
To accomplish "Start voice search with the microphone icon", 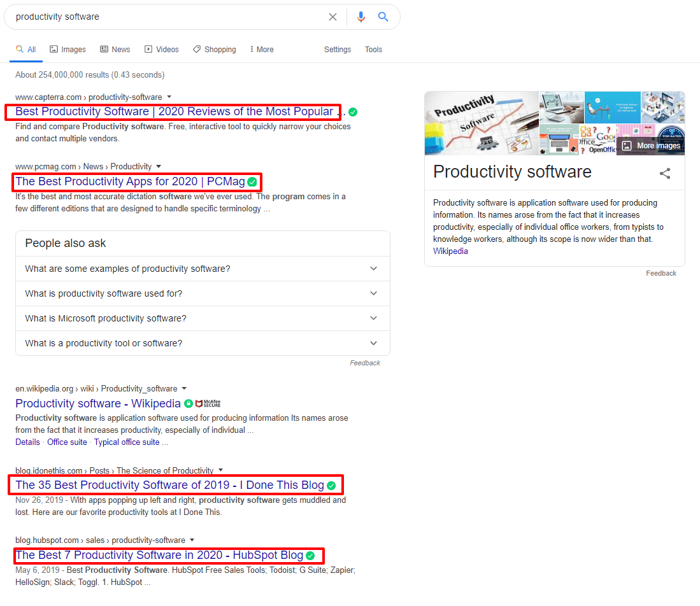I will tap(361, 17).
